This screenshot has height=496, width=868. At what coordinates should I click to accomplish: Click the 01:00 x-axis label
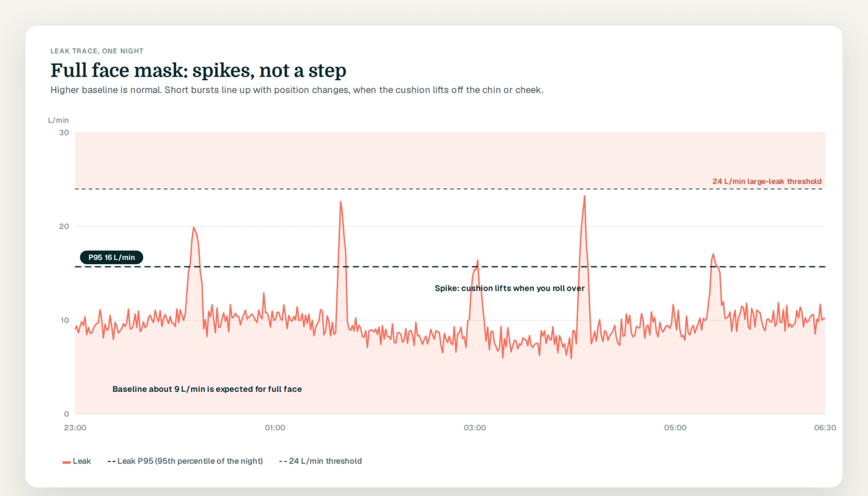[275, 428]
